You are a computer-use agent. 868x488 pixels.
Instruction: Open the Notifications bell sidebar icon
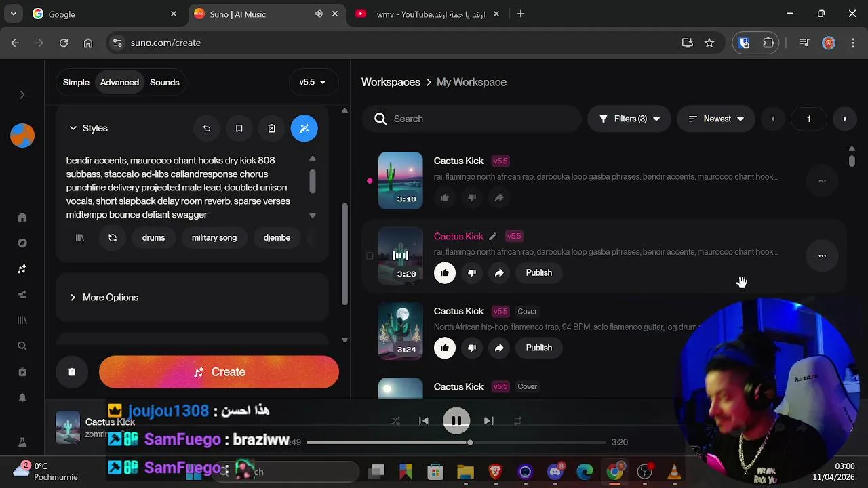pyautogui.click(x=22, y=398)
